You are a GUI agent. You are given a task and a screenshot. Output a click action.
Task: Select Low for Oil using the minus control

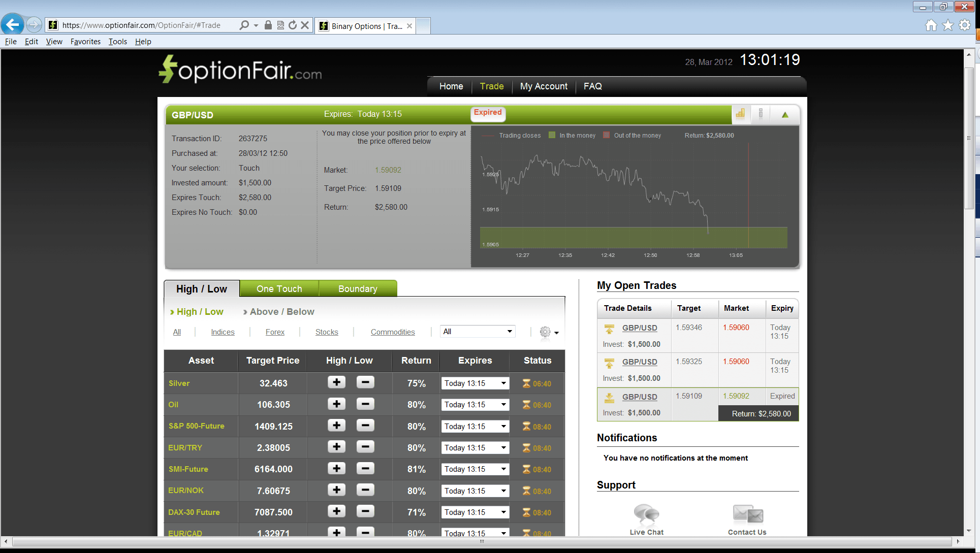click(x=365, y=403)
